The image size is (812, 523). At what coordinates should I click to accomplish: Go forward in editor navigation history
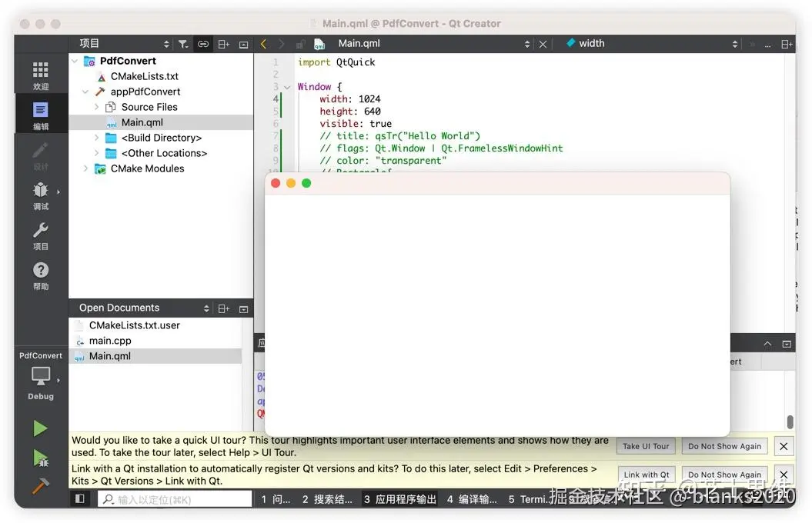(281, 44)
